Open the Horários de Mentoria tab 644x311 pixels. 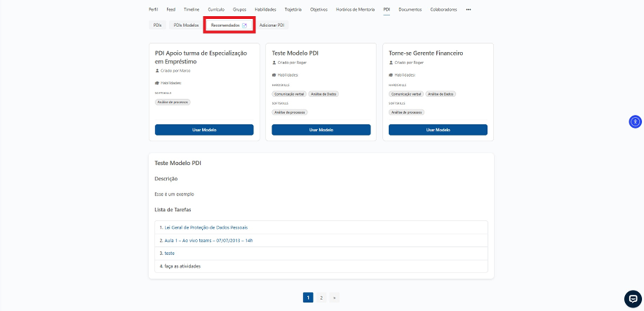click(x=355, y=9)
